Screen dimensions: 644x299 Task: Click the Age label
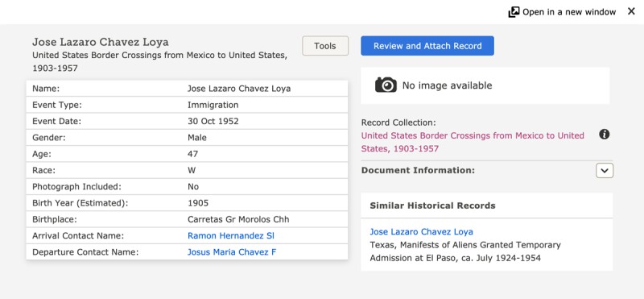(x=42, y=154)
